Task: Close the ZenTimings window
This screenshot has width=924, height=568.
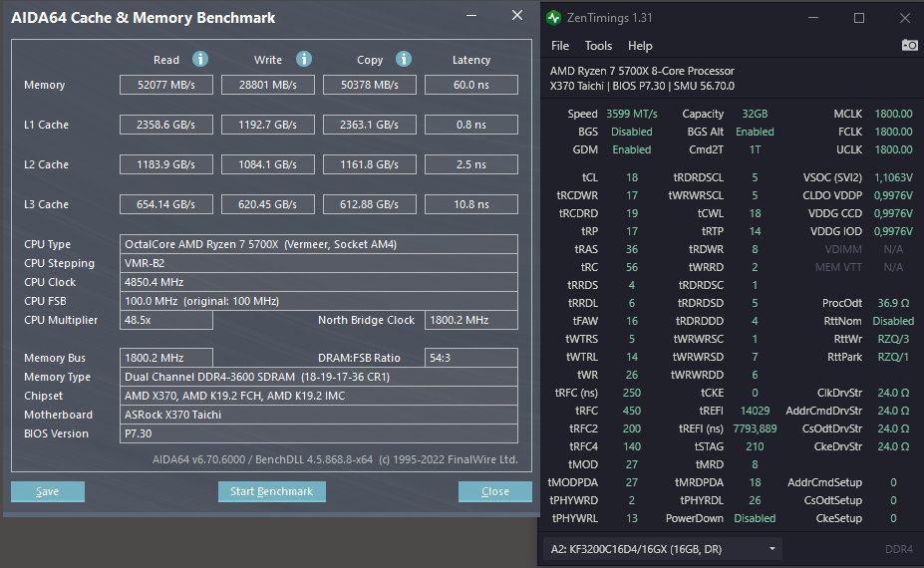Action: coord(904,18)
